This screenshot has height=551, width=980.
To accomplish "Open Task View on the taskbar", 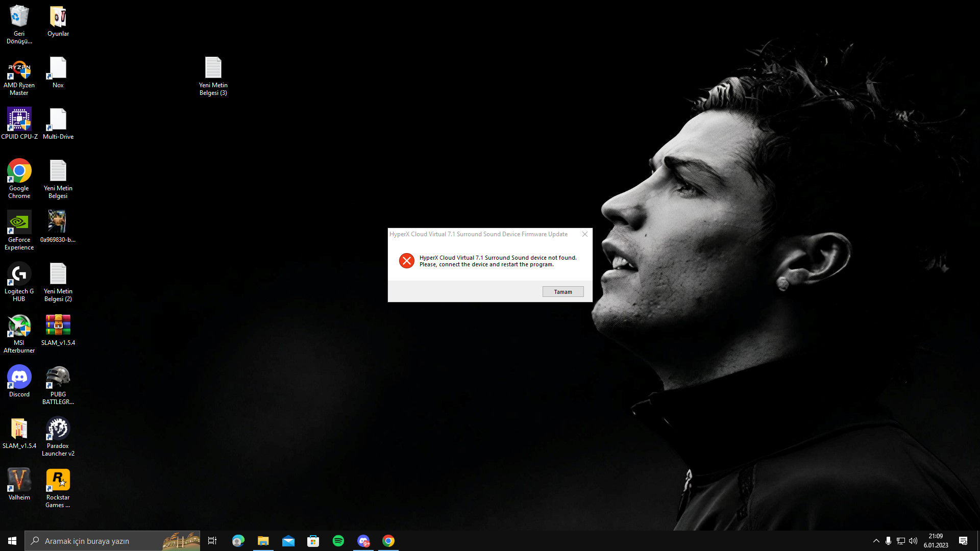I will click(212, 541).
